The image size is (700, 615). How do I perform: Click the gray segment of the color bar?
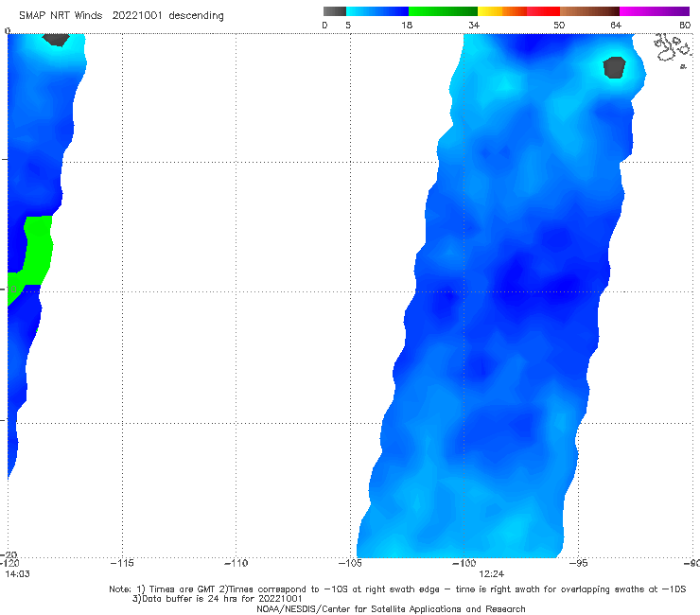[x=335, y=11]
